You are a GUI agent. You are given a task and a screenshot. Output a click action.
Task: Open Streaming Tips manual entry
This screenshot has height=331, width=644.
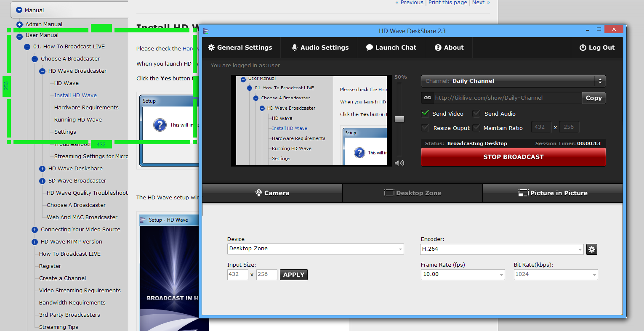pyautogui.click(x=59, y=327)
